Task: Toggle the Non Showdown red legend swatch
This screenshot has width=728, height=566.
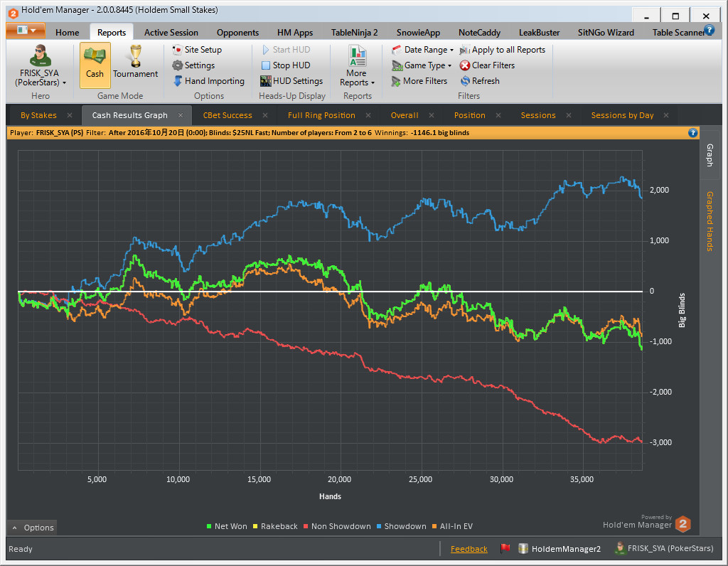Action: [306, 526]
